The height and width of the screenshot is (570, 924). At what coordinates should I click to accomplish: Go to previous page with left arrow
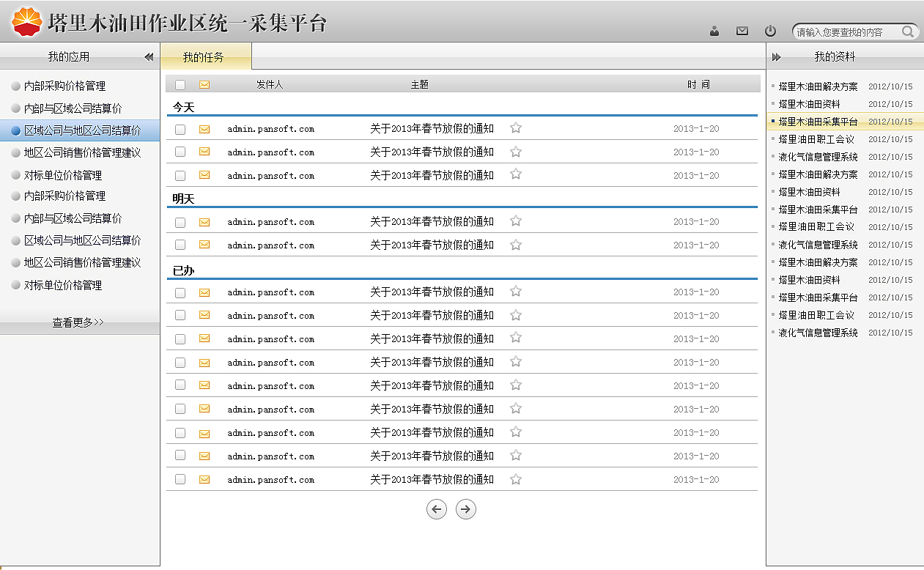tap(437, 509)
